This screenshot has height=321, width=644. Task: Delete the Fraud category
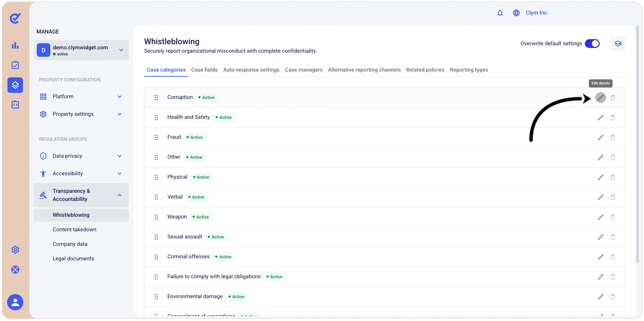[613, 137]
